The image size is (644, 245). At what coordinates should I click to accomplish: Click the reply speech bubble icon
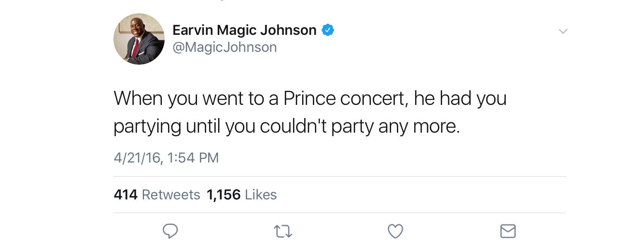pos(170,231)
